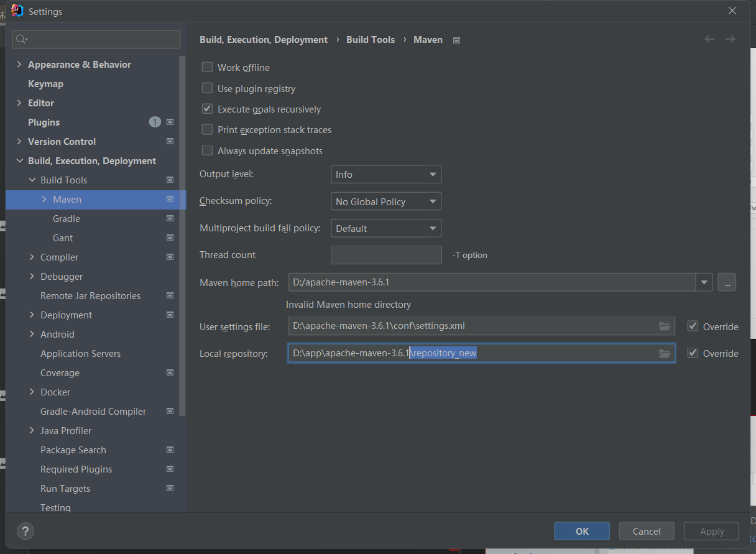Toggle Override for Local repository

tap(693, 353)
